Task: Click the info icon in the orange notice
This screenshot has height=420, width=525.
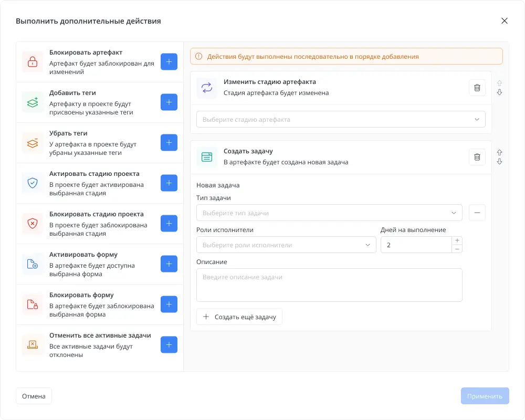Action: tap(198, 56)
